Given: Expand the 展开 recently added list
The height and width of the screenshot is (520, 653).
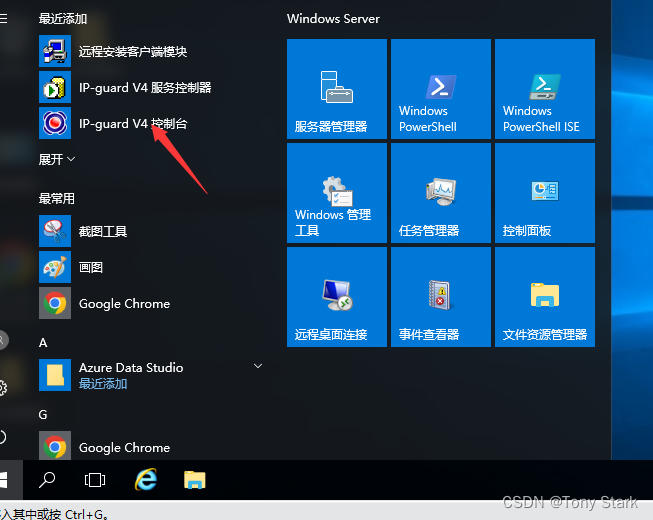Looking at the screenshot, I should point(57,159).
